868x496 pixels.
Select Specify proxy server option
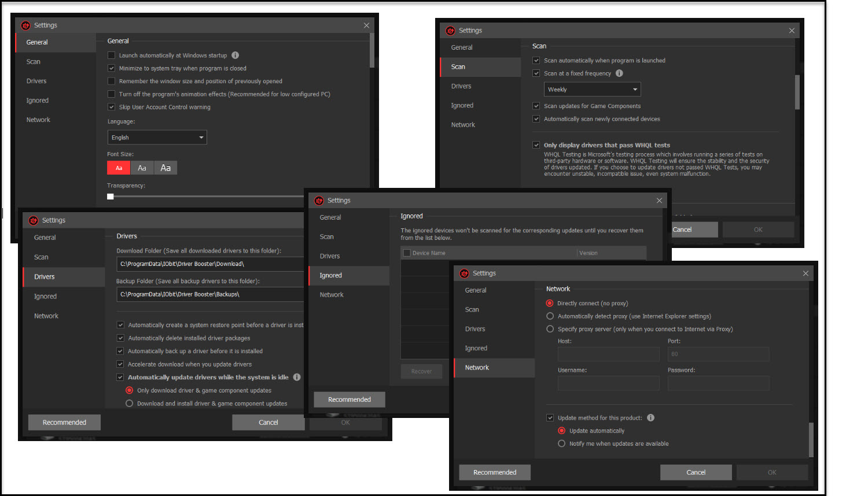point(550,329)
